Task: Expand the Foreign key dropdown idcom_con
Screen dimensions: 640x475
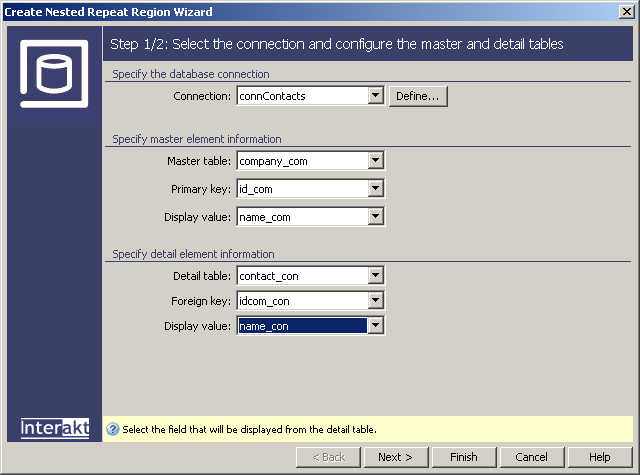Action: tap(376, 300)
